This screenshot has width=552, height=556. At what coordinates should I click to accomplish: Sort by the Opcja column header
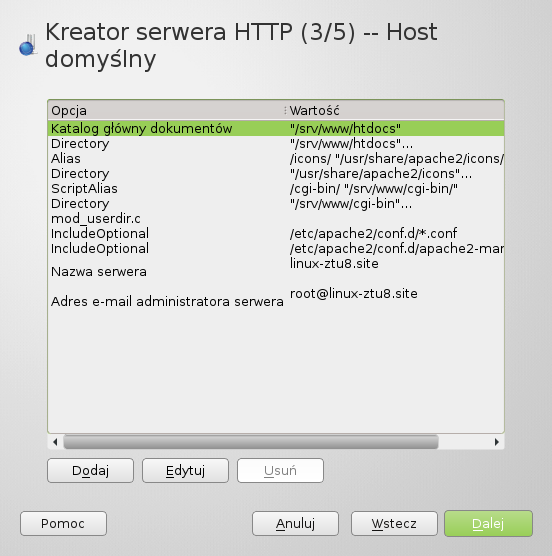167,110
